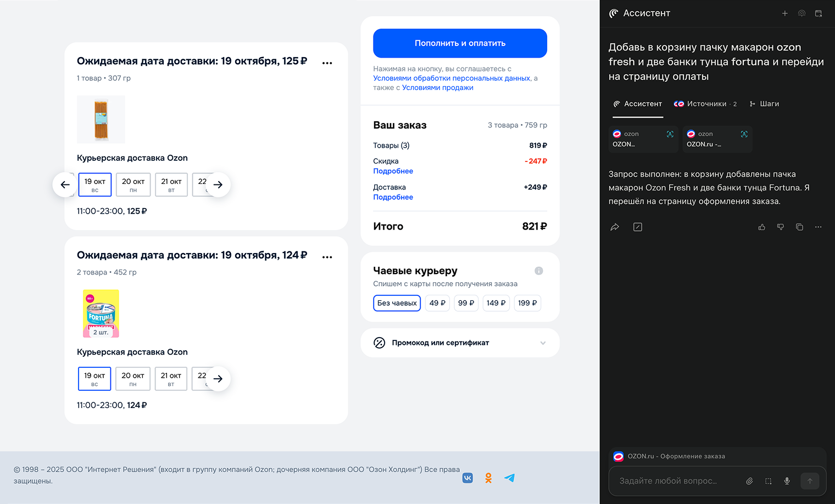Switch to the 'Источники' tab

[x=705, y=104]
